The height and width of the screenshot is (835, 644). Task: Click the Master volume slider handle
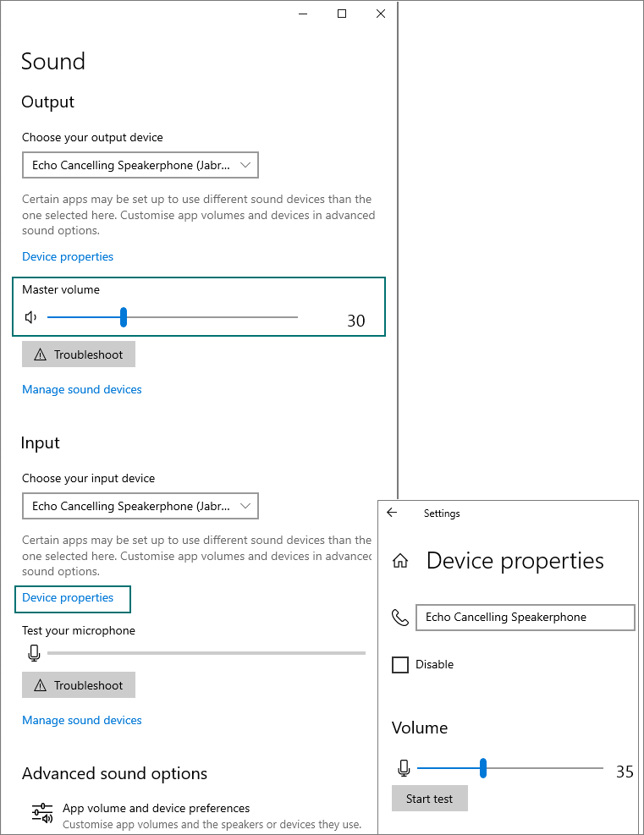(x=124, y=317)
